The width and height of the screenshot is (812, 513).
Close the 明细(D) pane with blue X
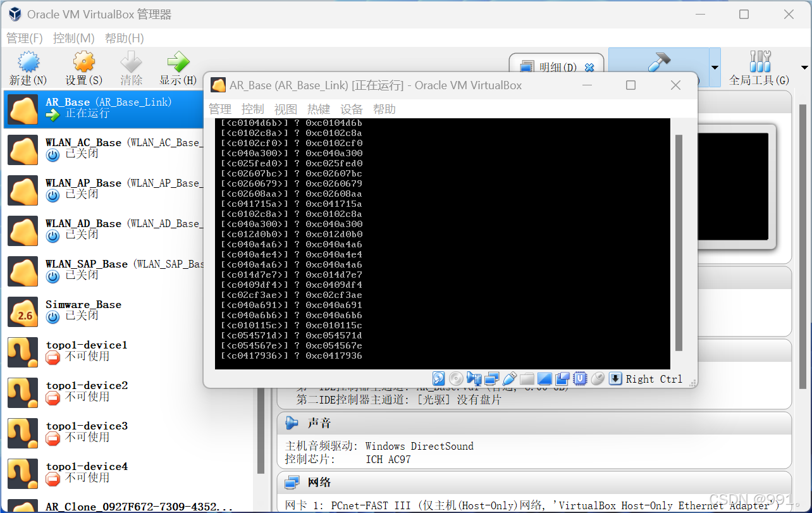(589, 67)
